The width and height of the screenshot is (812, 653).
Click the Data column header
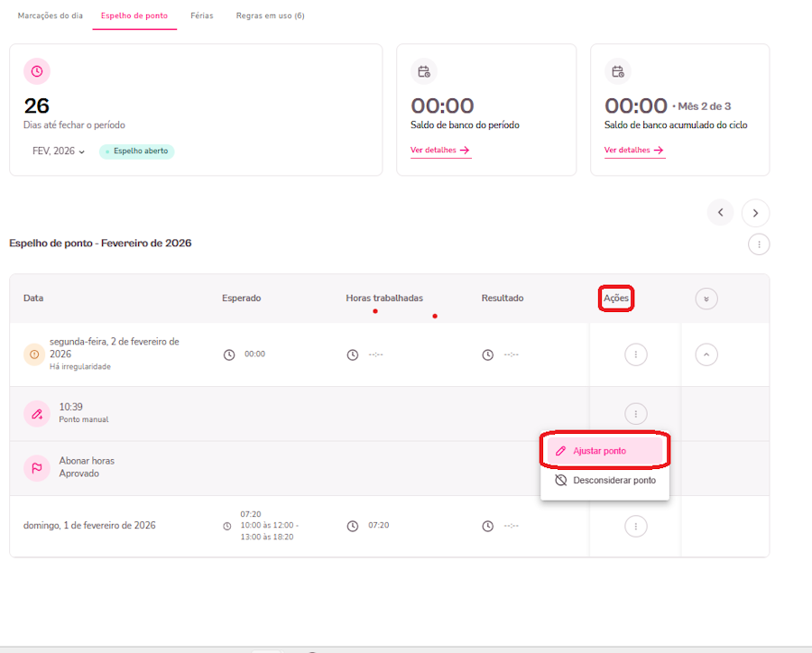coord(33,299)
